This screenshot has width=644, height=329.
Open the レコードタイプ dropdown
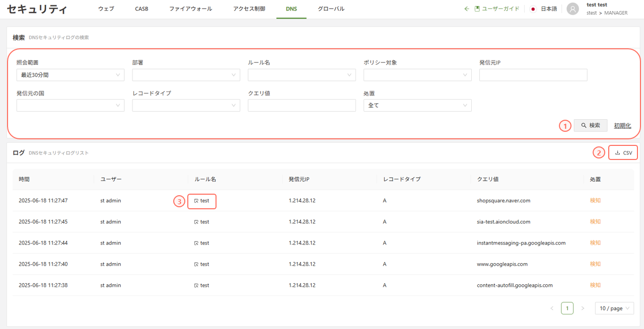coord(186,106)
